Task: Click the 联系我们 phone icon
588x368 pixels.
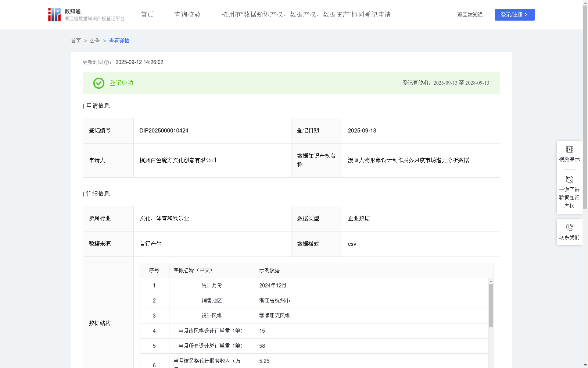Action: (x=570, y=227)
